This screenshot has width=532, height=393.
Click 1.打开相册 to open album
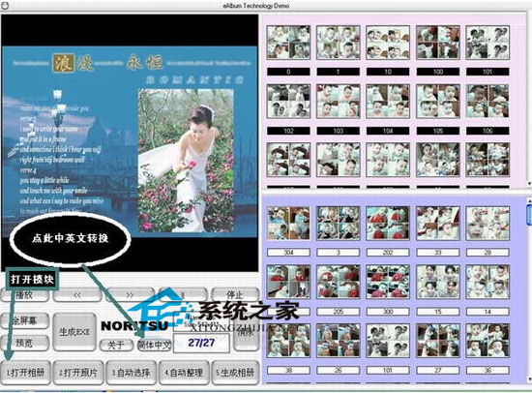tap(26, 373)
